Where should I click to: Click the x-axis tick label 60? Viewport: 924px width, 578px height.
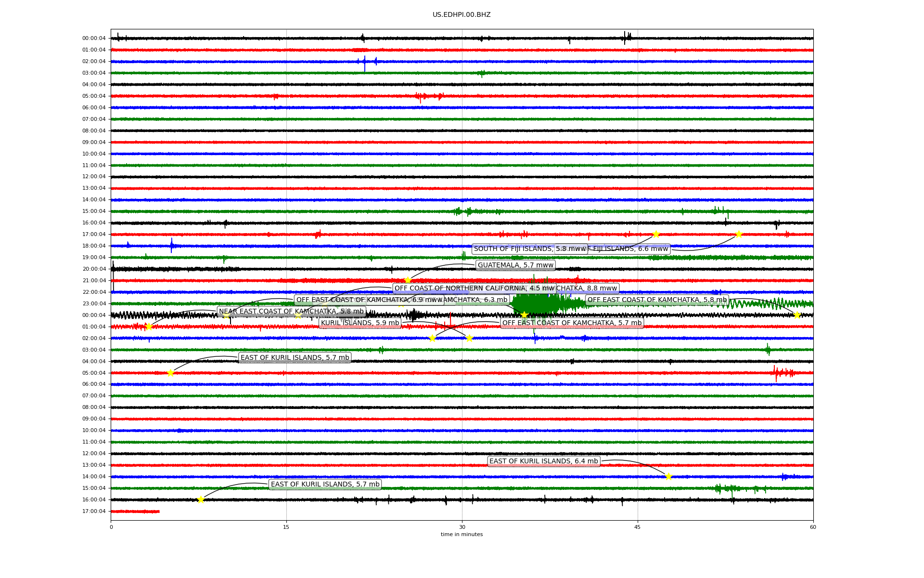click(x=813, y=527)
